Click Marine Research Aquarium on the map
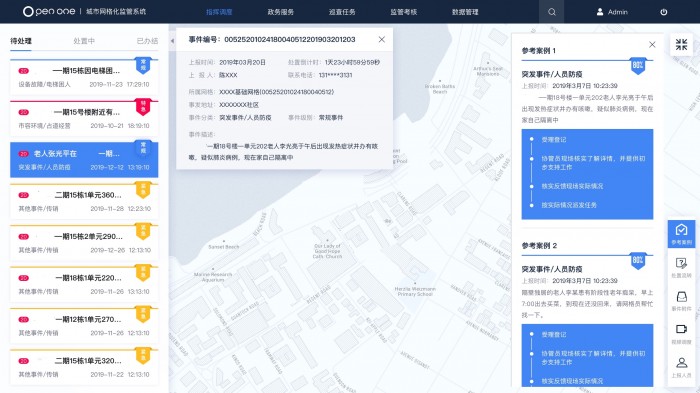 point(213,277)
